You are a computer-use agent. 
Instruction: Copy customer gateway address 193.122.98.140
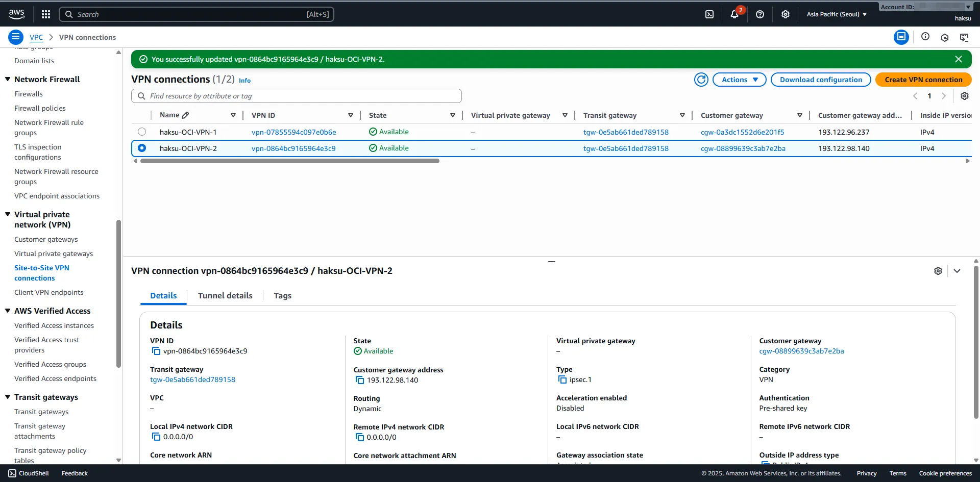360,380
